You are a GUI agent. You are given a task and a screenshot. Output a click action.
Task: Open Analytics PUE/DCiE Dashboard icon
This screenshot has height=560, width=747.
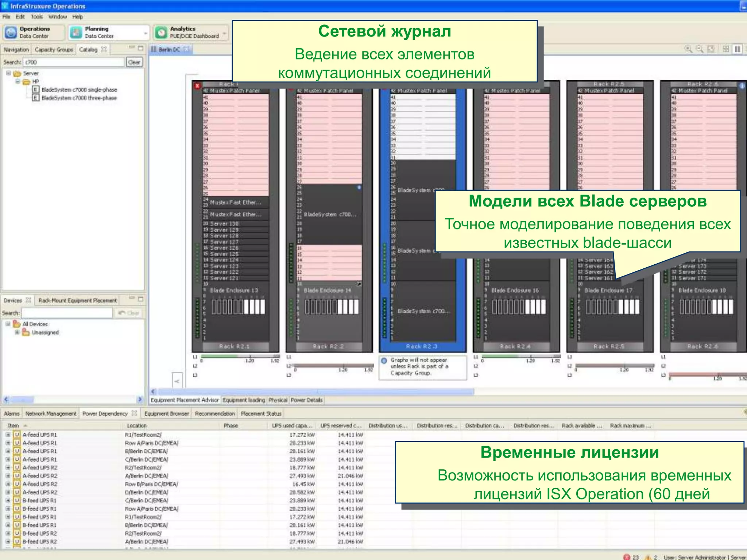pos(161,32)
